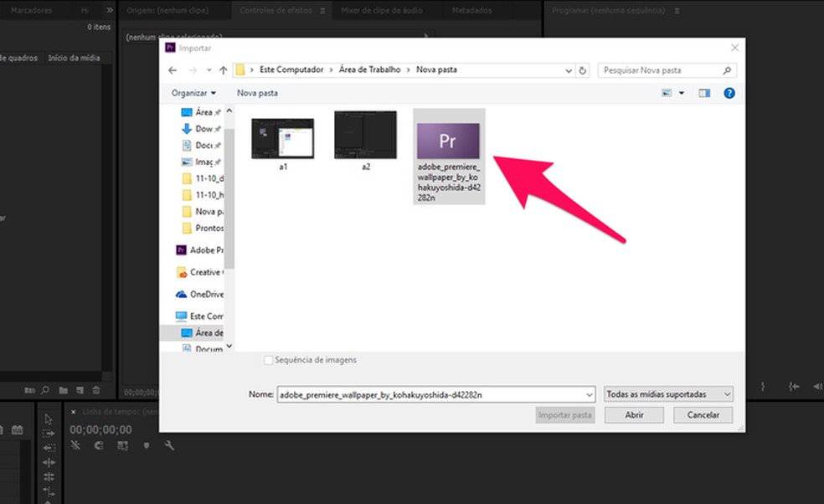The image size is (824, 504).
Task: Click the search magnifier in Pesquisar box
Action: tap(728, 69)
